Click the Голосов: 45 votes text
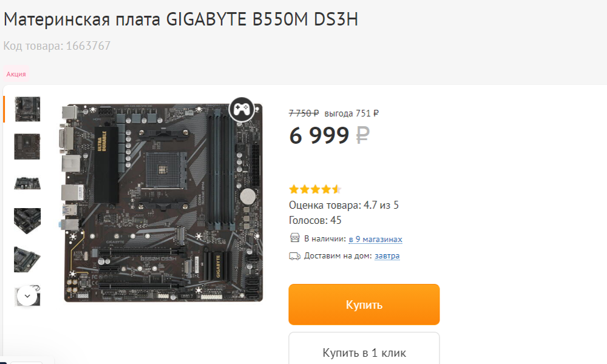This screenshot has width=607, height=364. point(315,220)
